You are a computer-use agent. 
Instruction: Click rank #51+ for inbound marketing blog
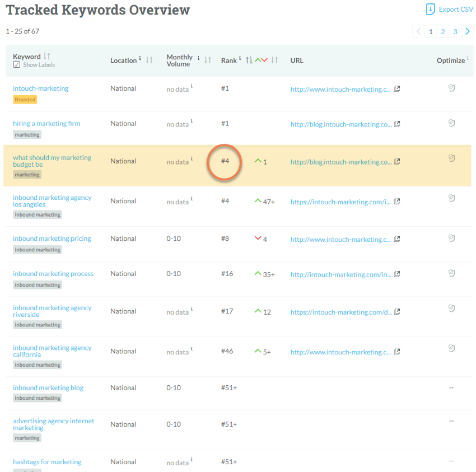click(229, 388)
